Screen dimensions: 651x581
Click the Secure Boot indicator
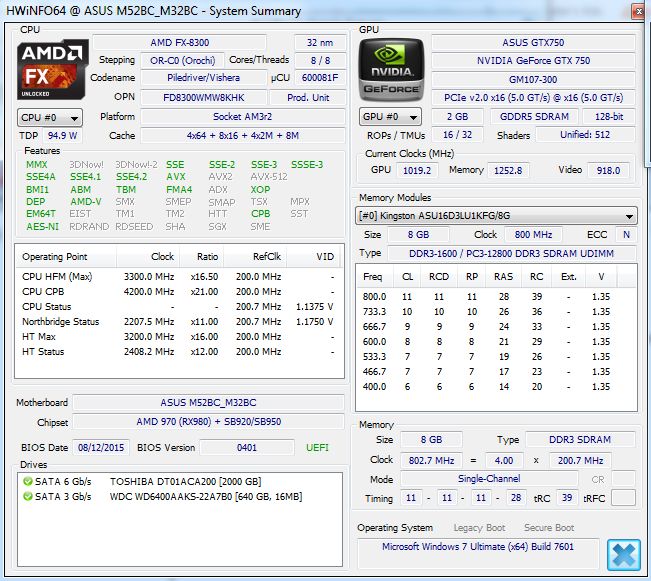(549, 528)
